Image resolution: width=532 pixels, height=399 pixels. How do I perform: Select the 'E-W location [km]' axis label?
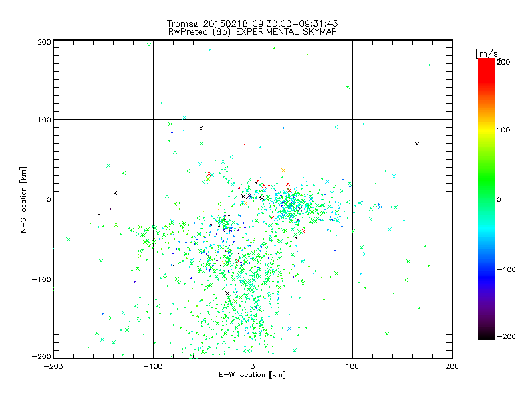coord(252,374)
